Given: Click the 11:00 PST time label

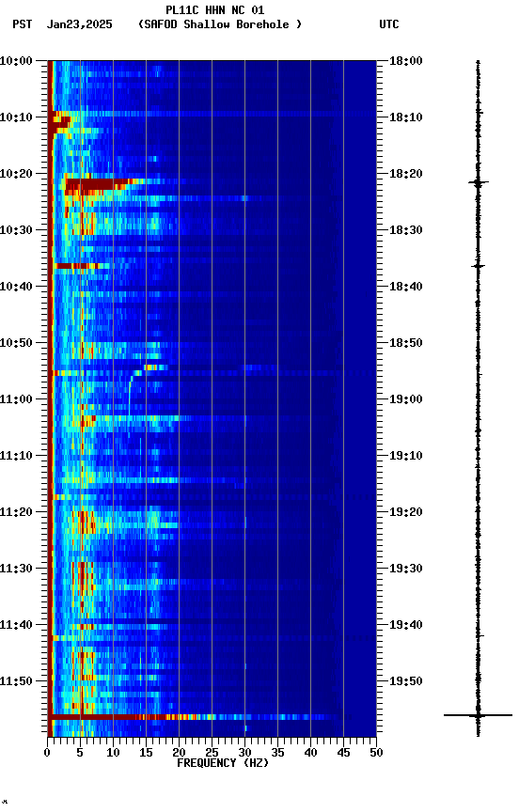Looking at the screenshot, I should (x=16, y=399).
